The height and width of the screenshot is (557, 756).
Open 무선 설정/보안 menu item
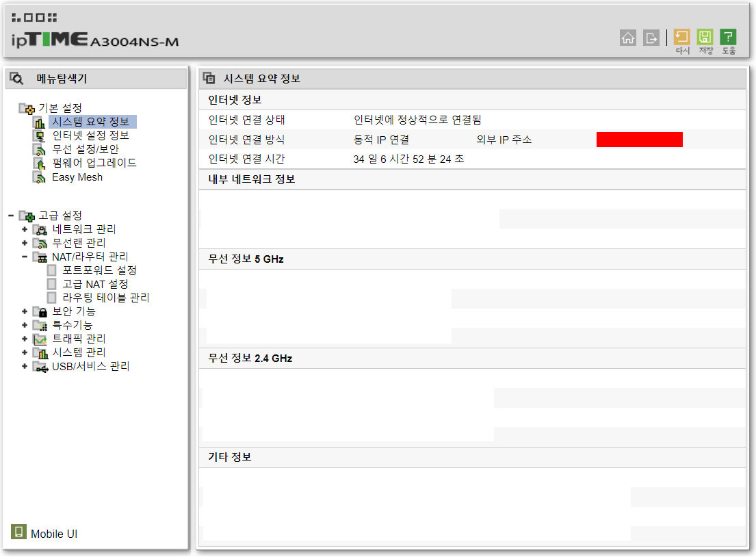86,149
